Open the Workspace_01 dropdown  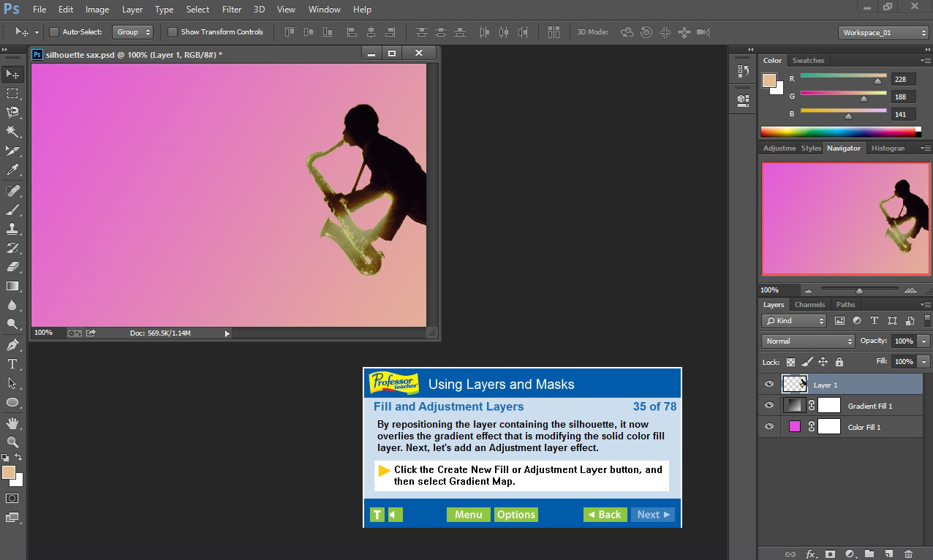coord(883,32)
